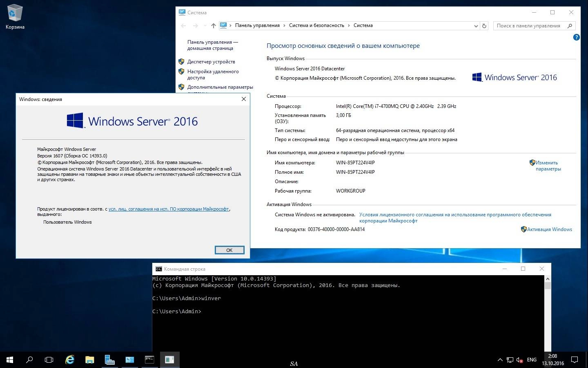Open File Explorer from the taskbar
Image resolution: width=588 pixels, height=368 pixels.
pyautogui.click(x=89, y=360)
